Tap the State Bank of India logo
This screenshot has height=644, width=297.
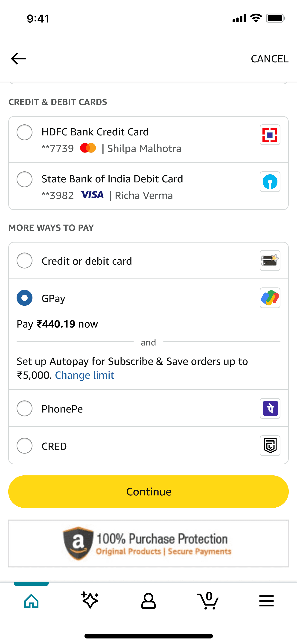click(x=270, y=182)
